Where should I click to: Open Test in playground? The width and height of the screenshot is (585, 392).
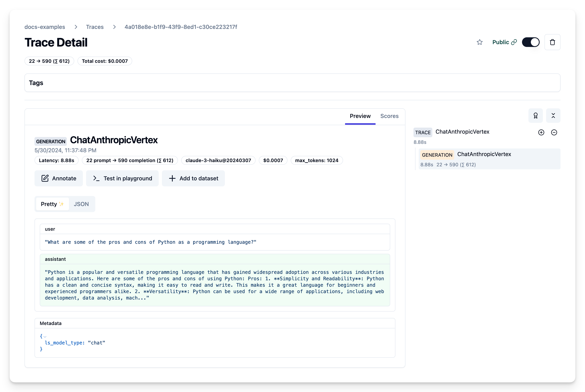(x=122, y=178)
